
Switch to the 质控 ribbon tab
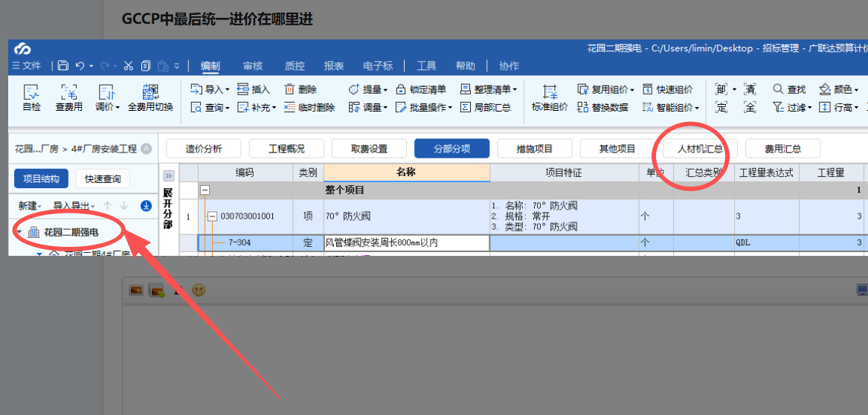(295, 66)
